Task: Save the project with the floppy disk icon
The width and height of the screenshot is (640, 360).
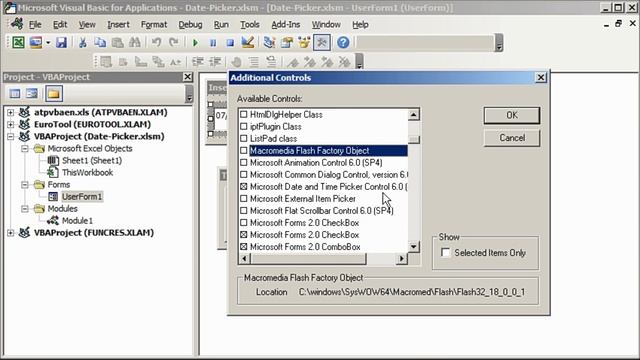Action: 61,42
